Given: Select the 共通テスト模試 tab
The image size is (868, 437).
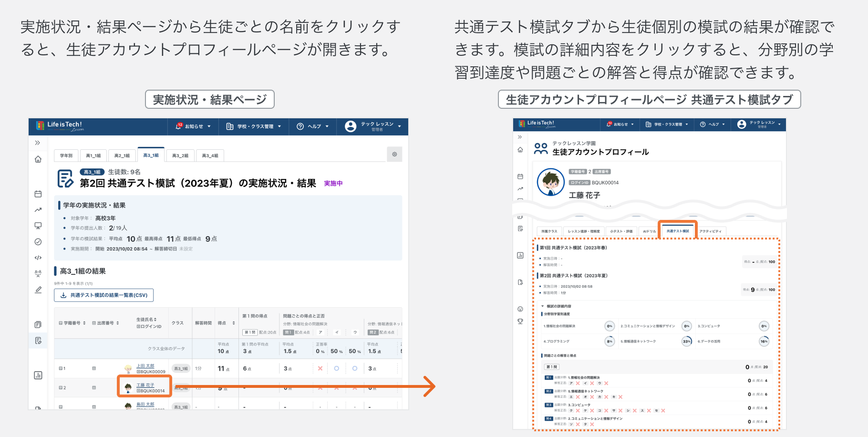Looking at the screenshot, I should pos(678,231).
